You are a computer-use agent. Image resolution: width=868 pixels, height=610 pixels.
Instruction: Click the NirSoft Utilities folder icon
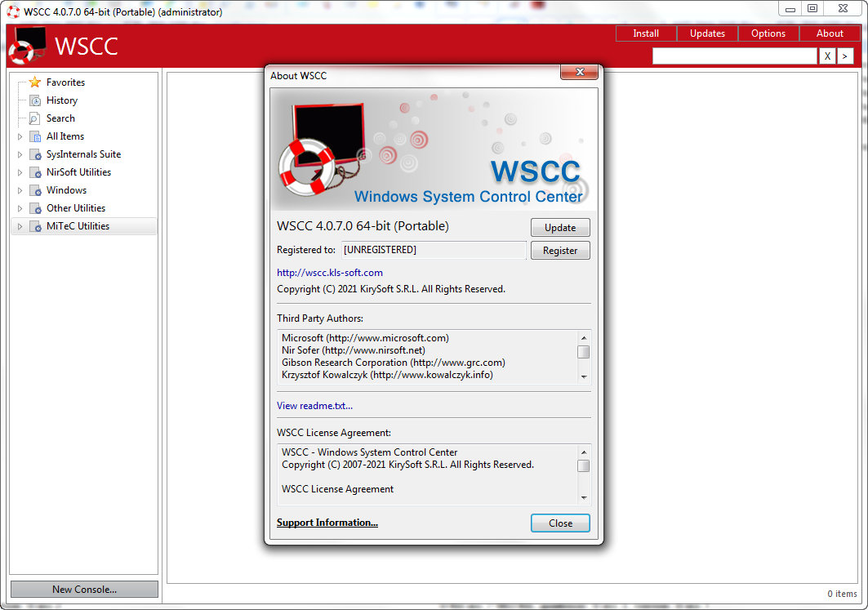click(34, 172)
